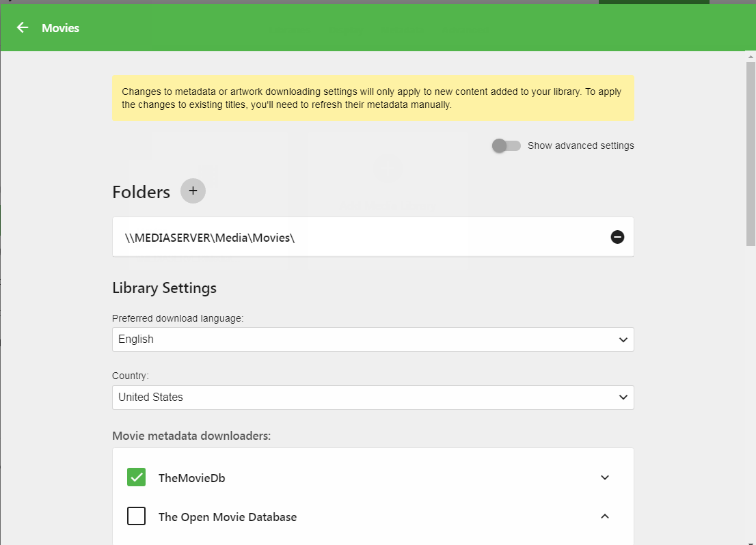The height and width of the screenshot is (545, 756).
Task: Move The Open Movie Database up
Action: tap(604, 516)
